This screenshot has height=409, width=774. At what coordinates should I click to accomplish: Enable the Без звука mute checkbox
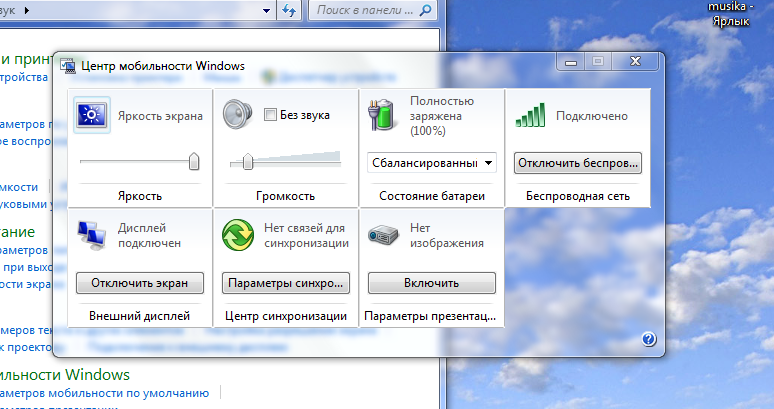[x=270, y=115]
